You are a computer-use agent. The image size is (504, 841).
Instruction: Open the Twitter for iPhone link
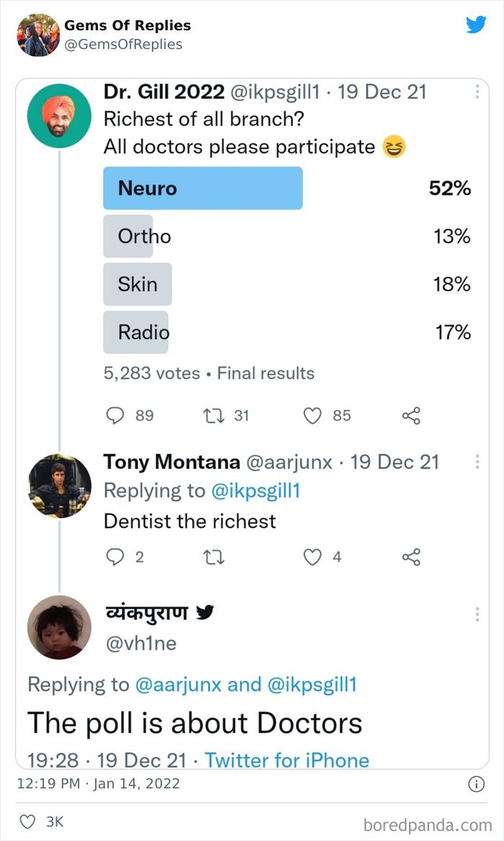(x=287, y=760)
